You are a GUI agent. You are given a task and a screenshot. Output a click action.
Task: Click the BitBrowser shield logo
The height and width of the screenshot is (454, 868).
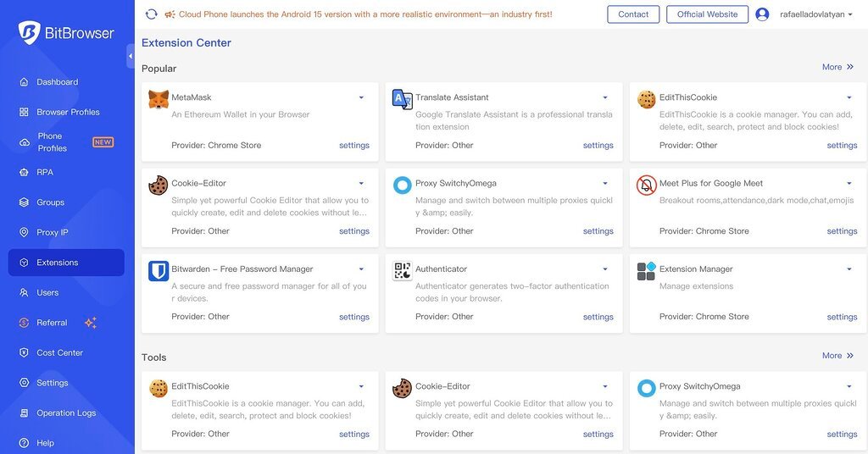pyautogui.click(x=29, y=33)
